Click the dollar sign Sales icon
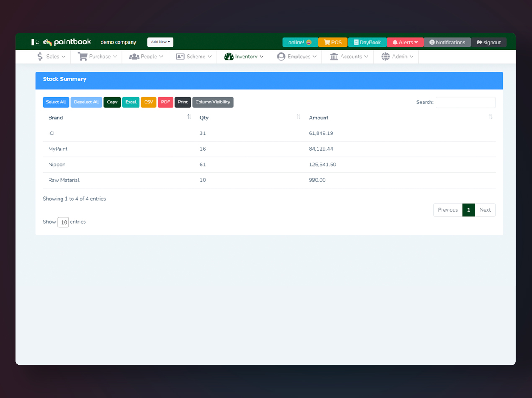Screen dimensions: 532x398 pos(40,57)
